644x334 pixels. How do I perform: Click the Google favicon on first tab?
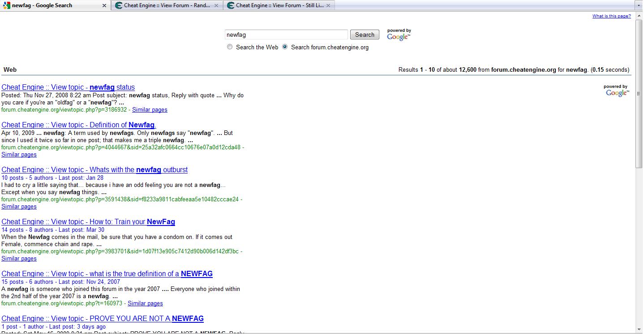[7, 5]
